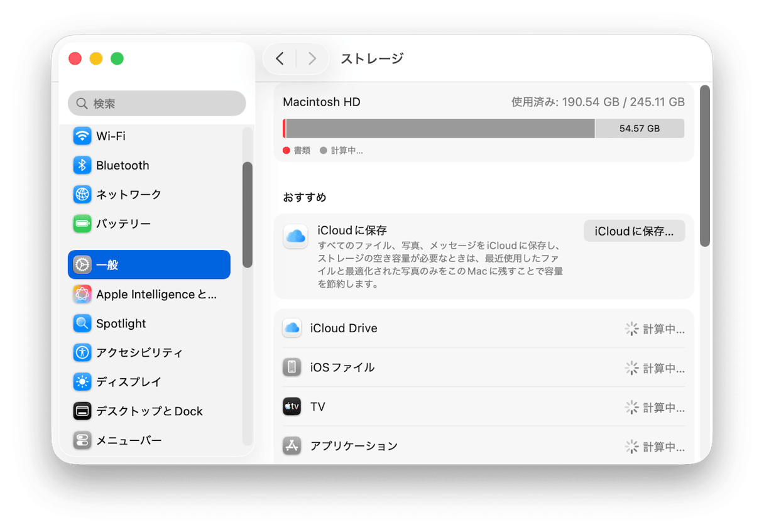Click the green full-screen button
Viewport: 764px width, 532px height.
pyautogui.click(x=117, y=58)
